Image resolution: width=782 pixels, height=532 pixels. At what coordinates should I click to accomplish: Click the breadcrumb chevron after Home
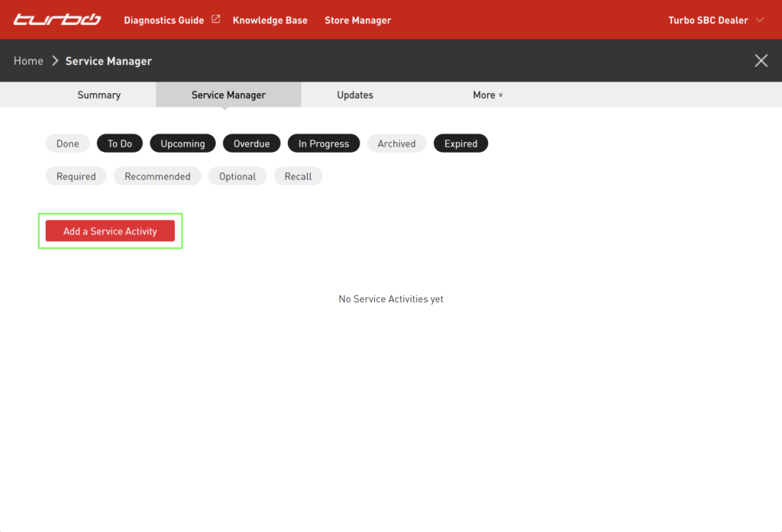(55, 61)
